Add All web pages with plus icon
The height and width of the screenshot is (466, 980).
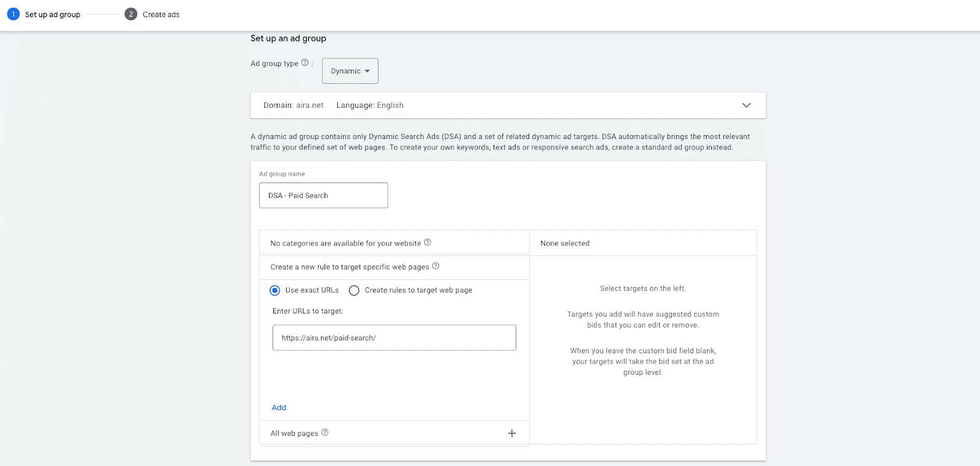[512, 434]
